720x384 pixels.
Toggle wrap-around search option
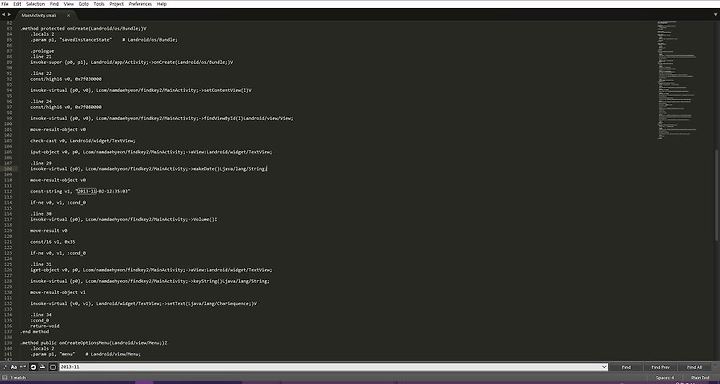pos(33,367)
